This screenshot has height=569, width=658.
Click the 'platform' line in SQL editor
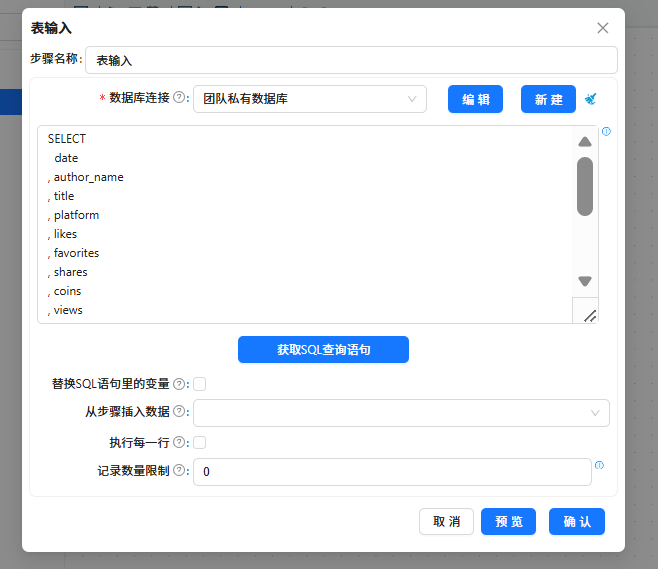coord(73,215)
